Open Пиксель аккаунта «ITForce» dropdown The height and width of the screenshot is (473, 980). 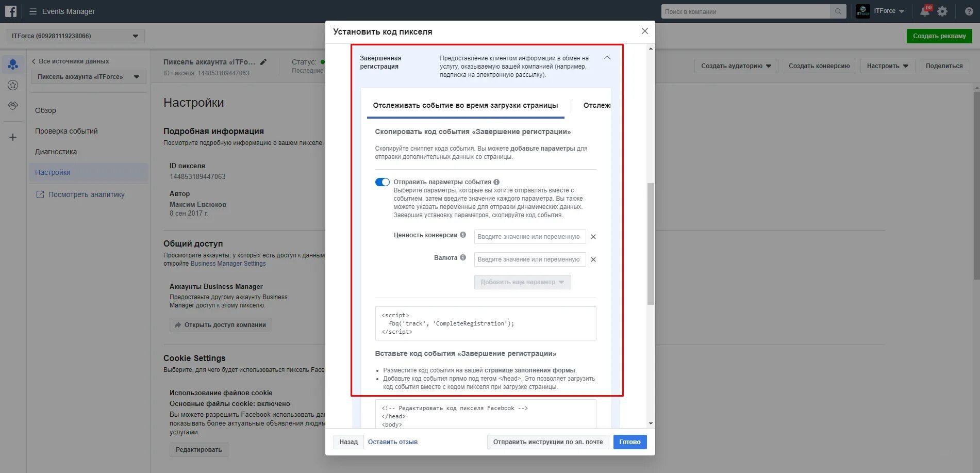(x=89, y=77)
